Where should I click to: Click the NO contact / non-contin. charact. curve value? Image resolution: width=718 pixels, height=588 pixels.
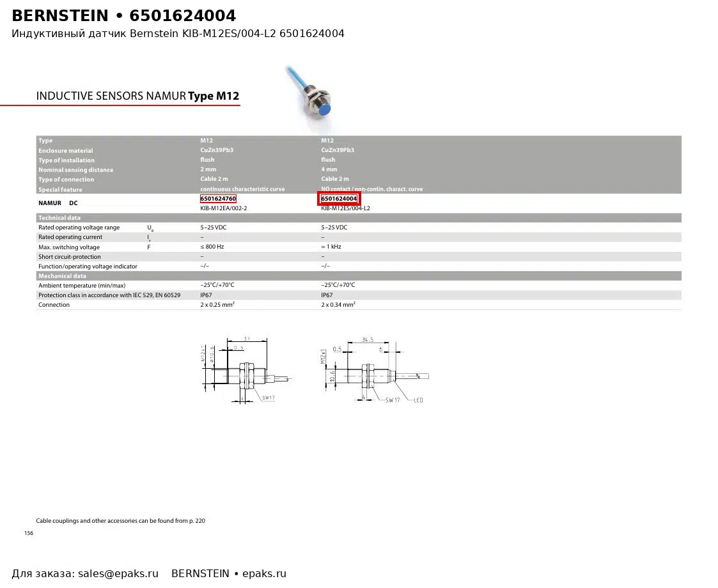tap(372, 189)
